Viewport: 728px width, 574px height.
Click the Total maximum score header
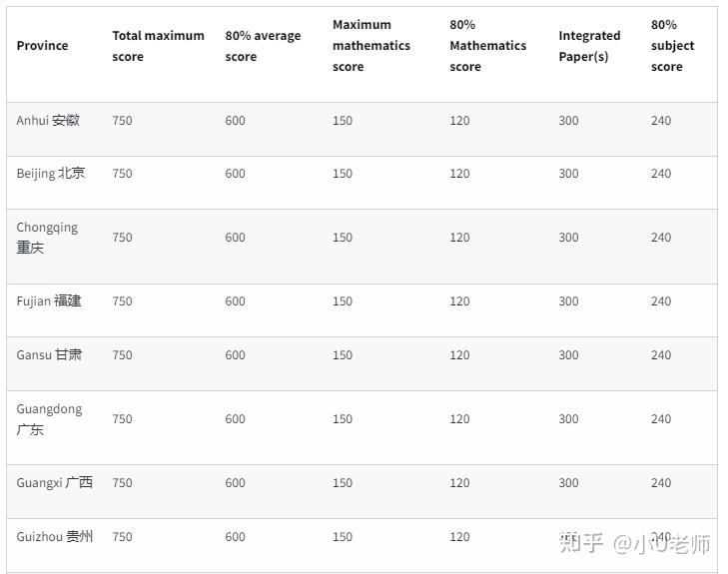[158, 46]
